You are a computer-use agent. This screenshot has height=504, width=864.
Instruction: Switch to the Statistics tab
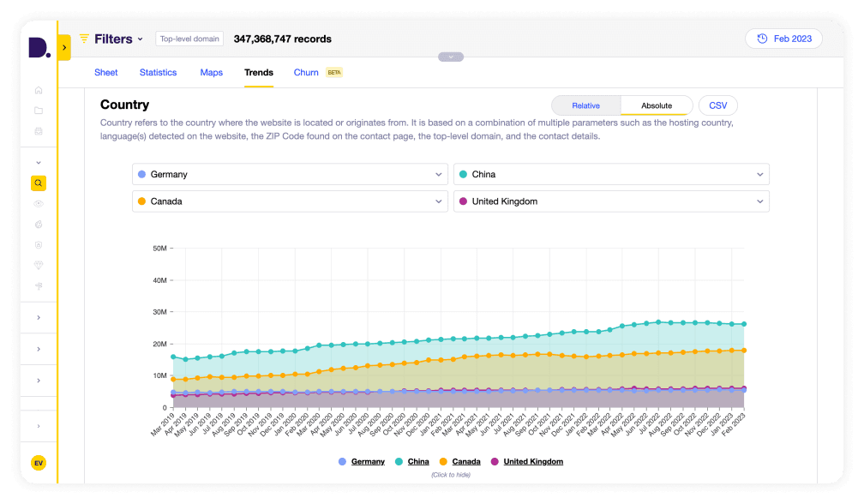point(158,73)
